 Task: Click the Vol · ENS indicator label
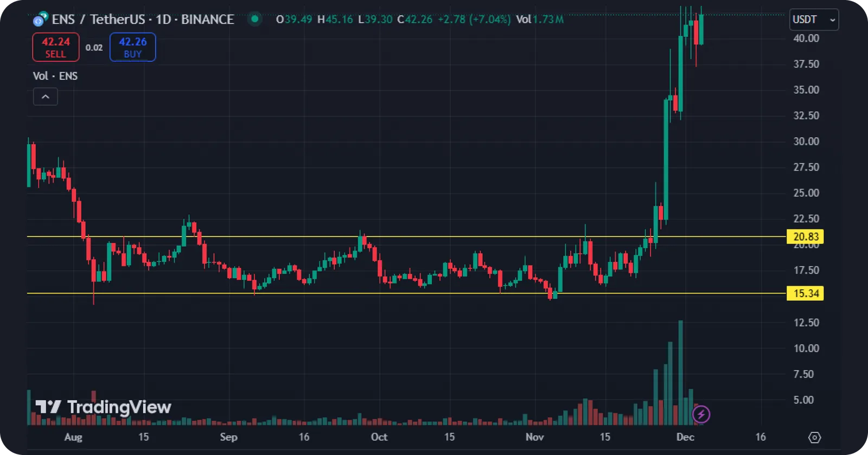pos(55,76)
